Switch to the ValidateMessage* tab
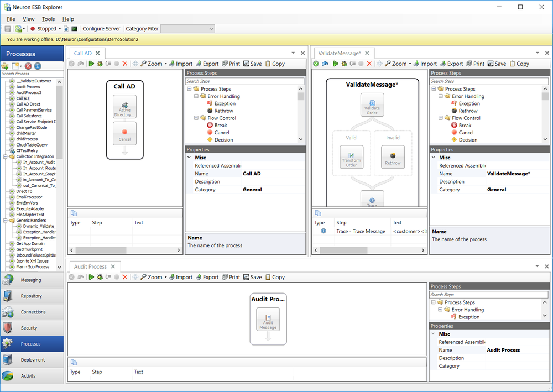 [340, 53]
